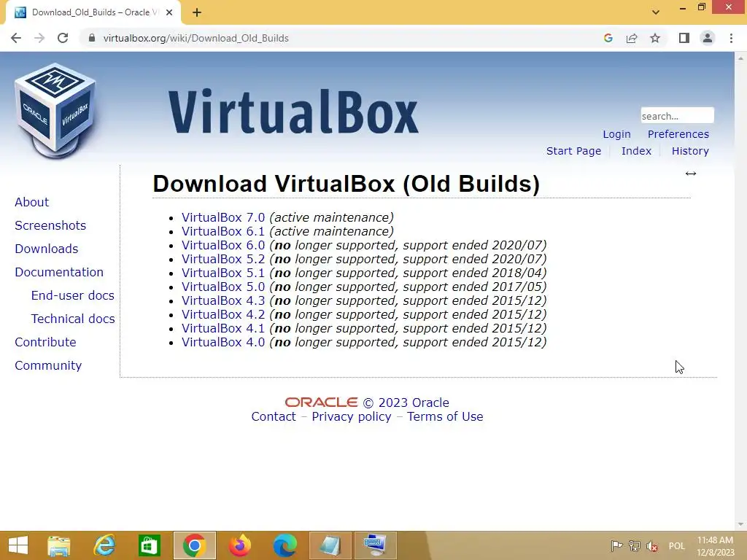The width and height of the screenshot is (747, 560).
Task: Open the Preferences link
Action: point(678,134)
